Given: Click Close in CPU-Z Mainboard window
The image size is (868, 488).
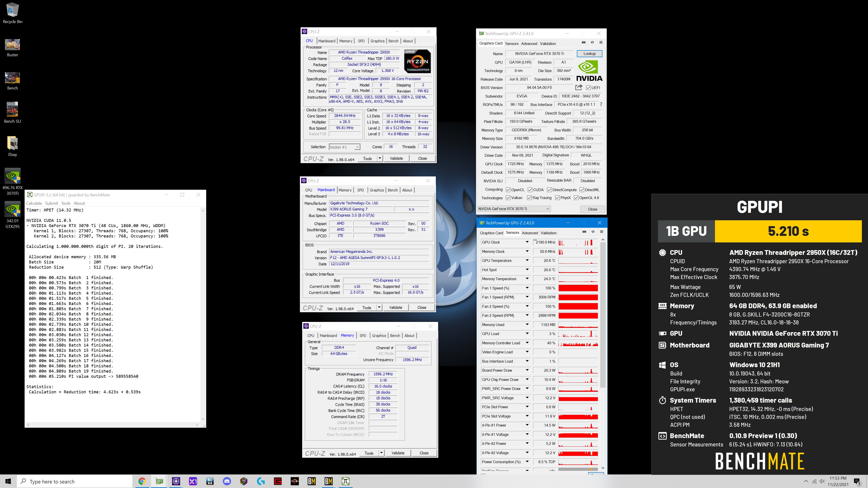Looking at the screenshot, I should pyautogui.click(x=422, y=307).
